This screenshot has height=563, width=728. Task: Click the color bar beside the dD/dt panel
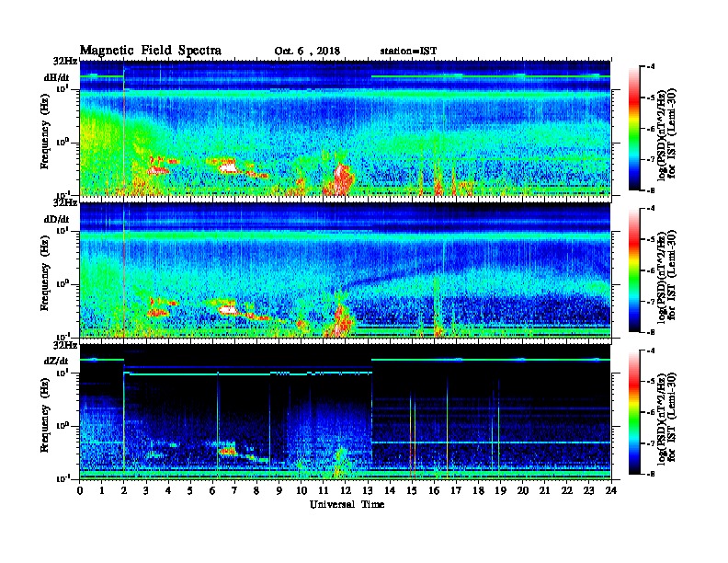coord(633,270)
